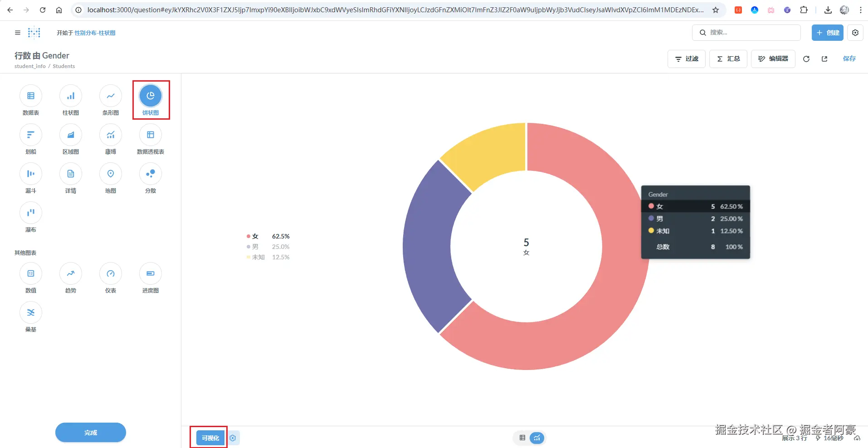The height and width of the screenshot is (448, 868).
Task: Focus the 搜索 search field
Action: 746,33
